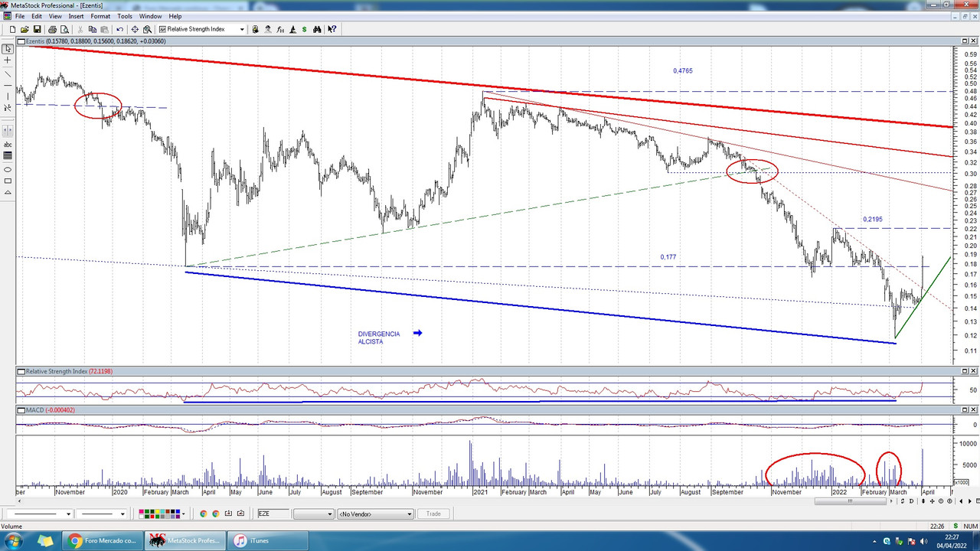Pick the red color swatch in palette
Image resolution: width=980 pixels, height=551 pixels.
coord(152,517)
